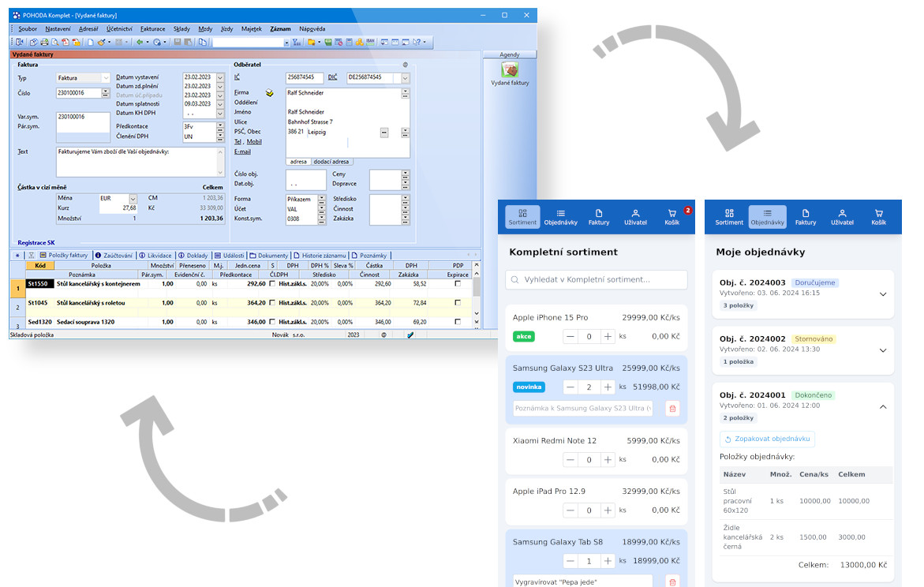Viewport: 924px width, 587px height.
Task: Toggle the S checkbox for item St1550
Action: (x=273, y=283)
